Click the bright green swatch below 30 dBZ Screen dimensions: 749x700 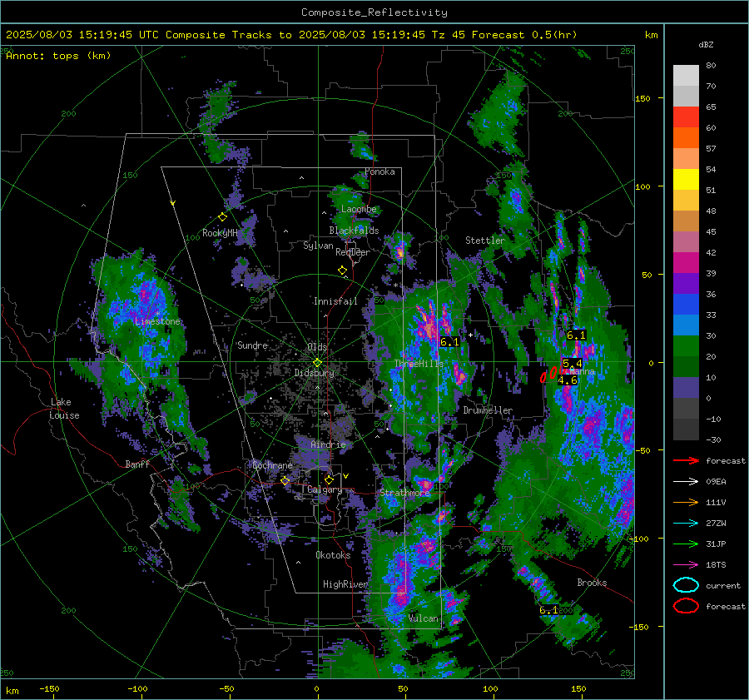[686, 346]
